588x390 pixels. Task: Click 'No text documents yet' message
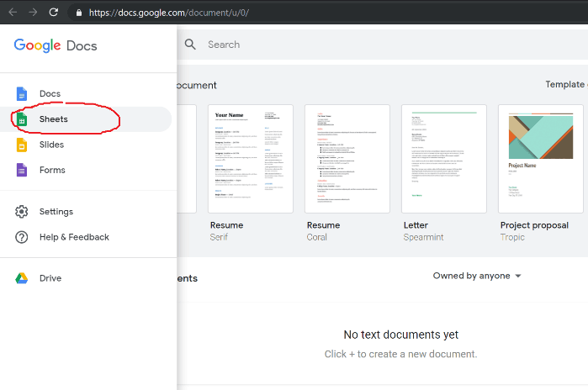(x=401, y=335)
